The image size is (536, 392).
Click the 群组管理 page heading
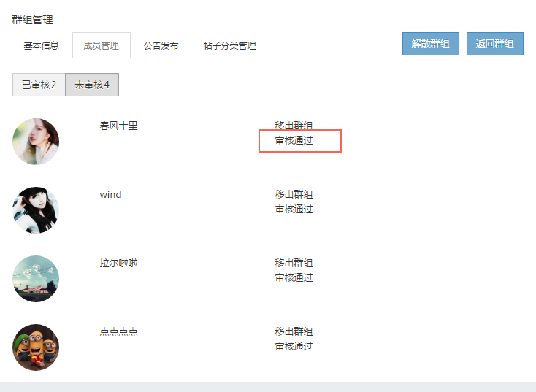[x=32, y=20]
